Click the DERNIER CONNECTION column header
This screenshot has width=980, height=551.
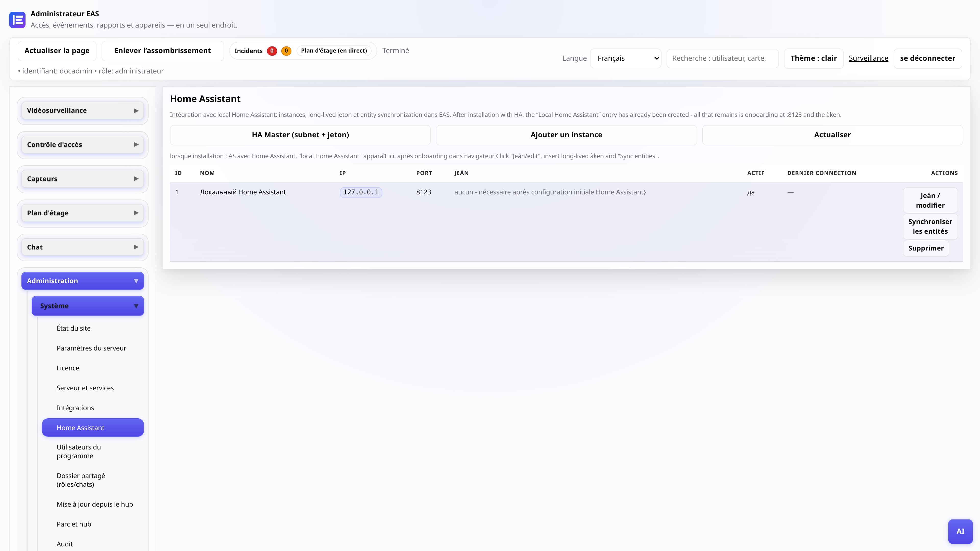click(821, 173)
